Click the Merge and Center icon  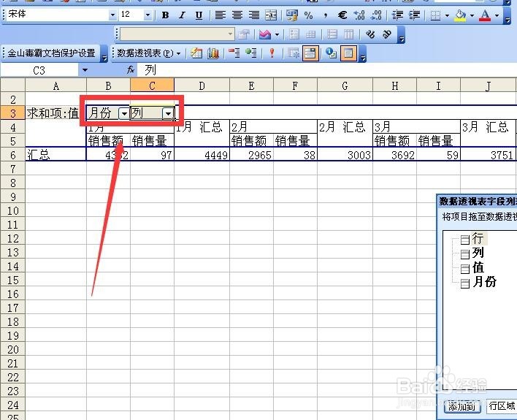tap(271, 15)
